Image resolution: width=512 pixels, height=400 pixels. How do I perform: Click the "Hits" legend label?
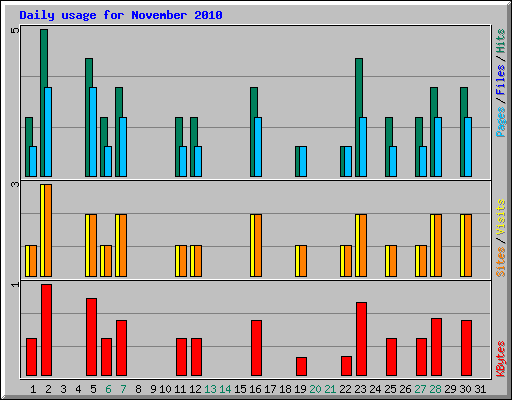pyautogui.click(x=500, y=41)
